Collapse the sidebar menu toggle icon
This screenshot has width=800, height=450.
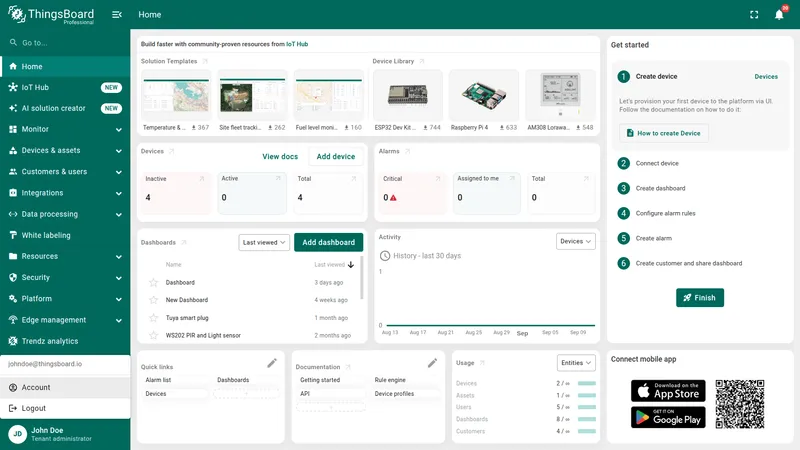click(x=117, y=15)
